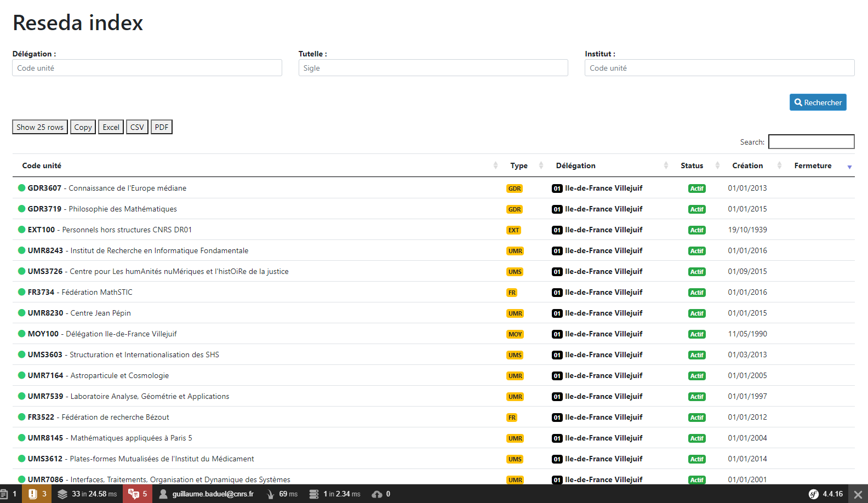Screen dimensions: 868x503
Task: Click the table Search box
Action: (x=811, y=142)
